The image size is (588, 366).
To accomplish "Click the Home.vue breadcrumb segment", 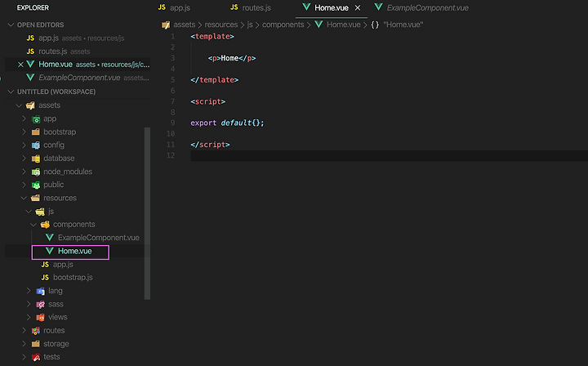I will pyautogui.click(x=343, y=25).
